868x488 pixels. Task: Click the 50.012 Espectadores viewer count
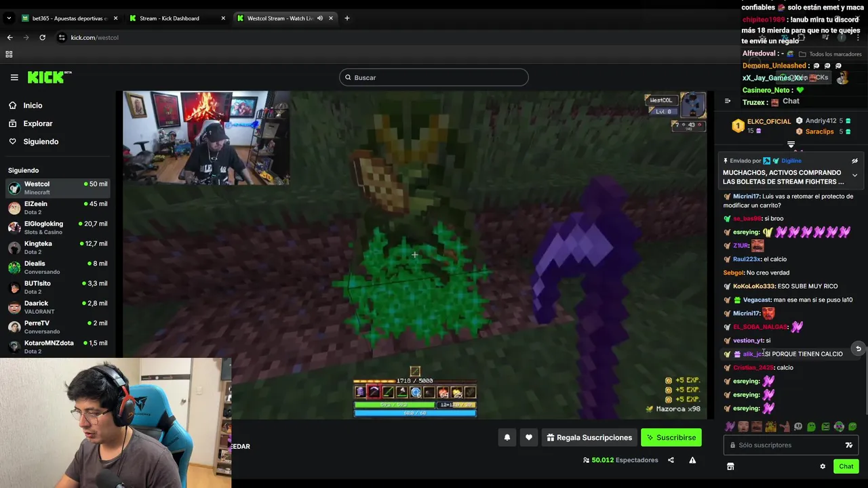620,460
